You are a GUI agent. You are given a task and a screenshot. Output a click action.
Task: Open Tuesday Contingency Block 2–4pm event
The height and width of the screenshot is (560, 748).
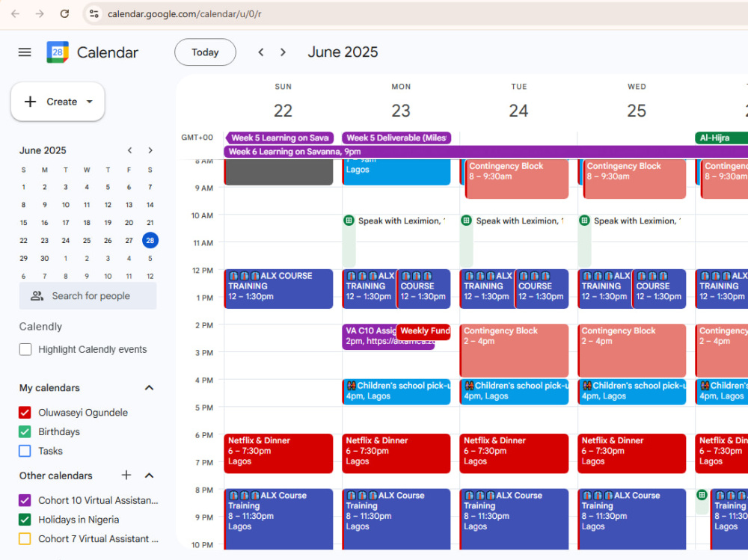pyautogui.click(x=514, y=351)
